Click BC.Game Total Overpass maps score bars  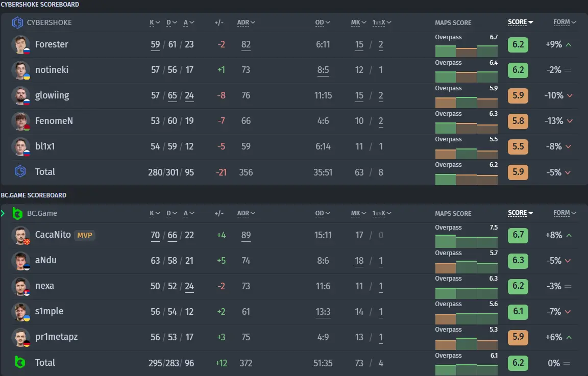(467, 369)
